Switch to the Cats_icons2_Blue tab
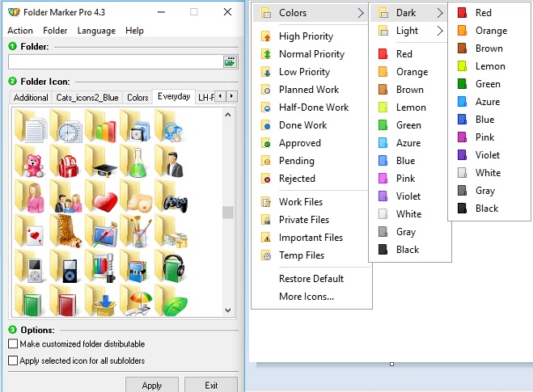The width and height of the screenshot is (533, 392). [x=87, y=98]
